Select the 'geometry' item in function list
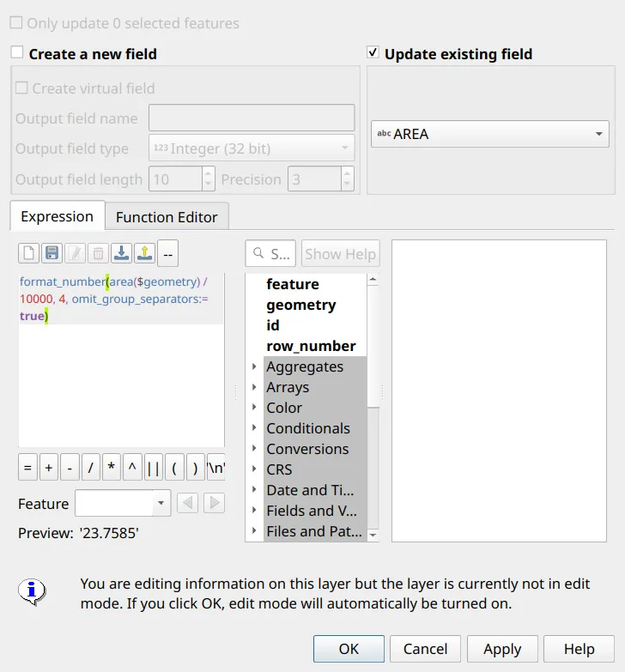Viewport: 625px width, 672px height. tap(301, 305)
